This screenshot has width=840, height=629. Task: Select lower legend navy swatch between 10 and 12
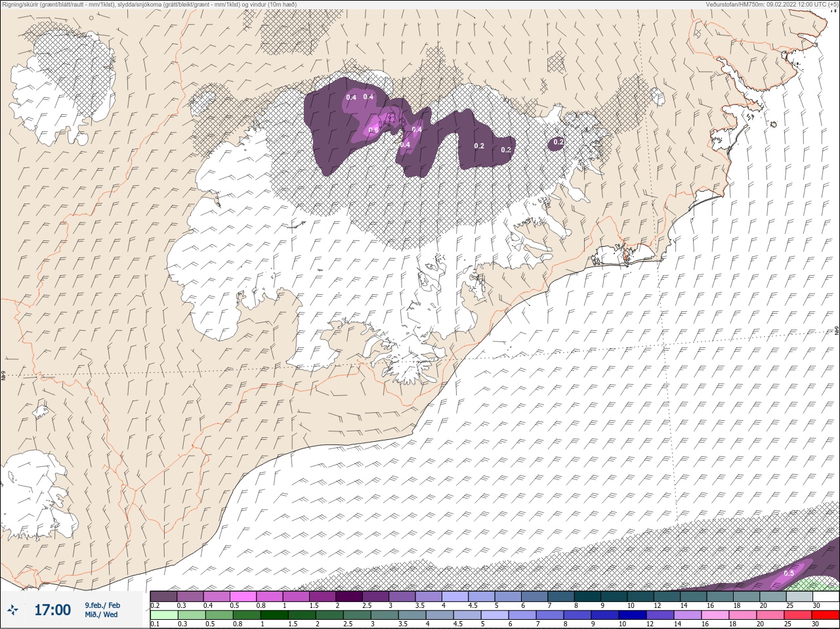[x=633, y=615]
